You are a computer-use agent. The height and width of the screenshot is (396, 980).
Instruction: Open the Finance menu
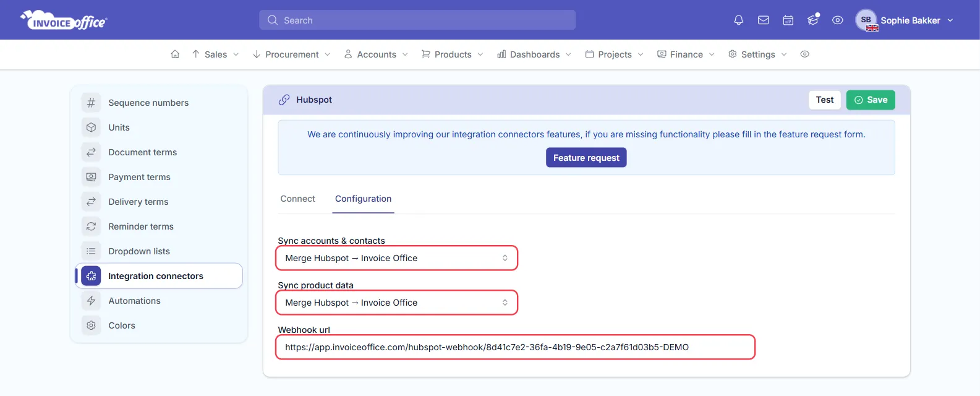point(686,54)
